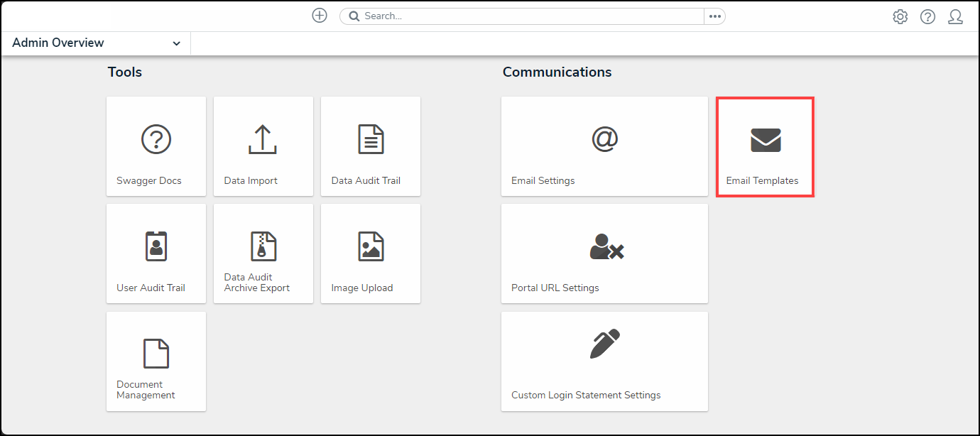
Task: Open the Email Settings tile
Action: [x=604, y=146]
